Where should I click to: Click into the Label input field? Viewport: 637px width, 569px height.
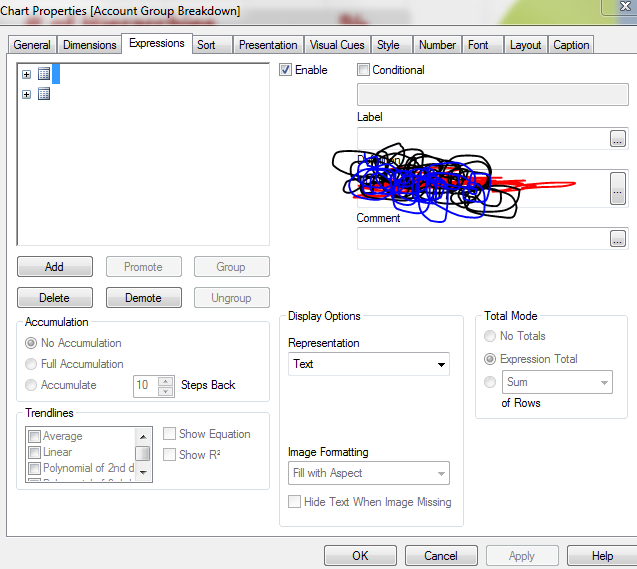point(483,138)
